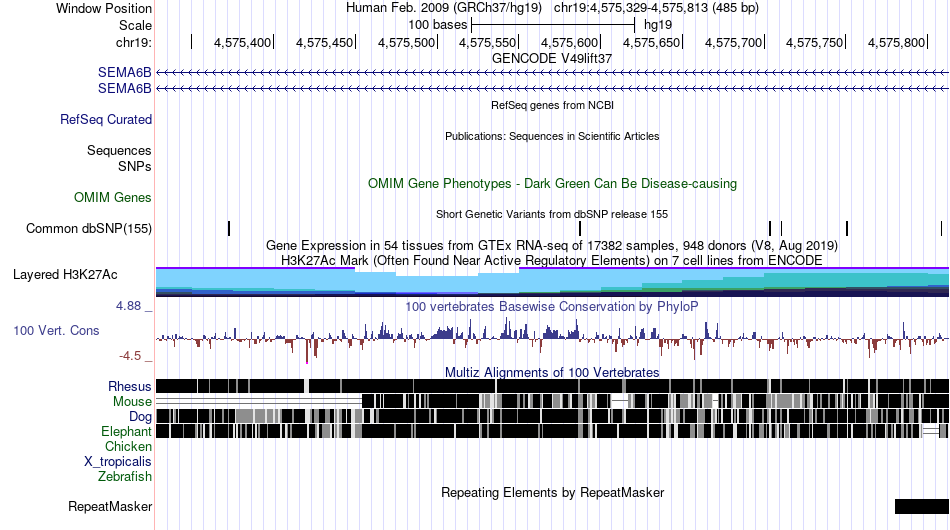
Task: Click 100 vertebrates Basewise Conservation by PhyloP title
Action: tap(552, 306)
